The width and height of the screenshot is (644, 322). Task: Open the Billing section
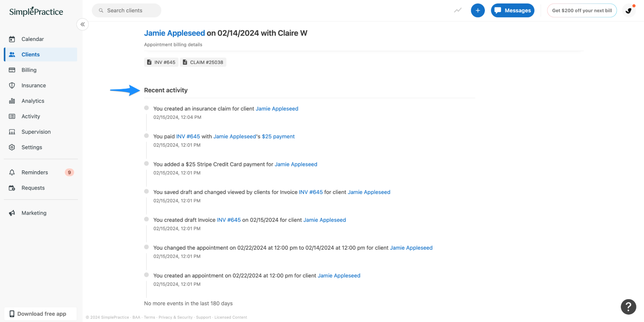[29, 70]
